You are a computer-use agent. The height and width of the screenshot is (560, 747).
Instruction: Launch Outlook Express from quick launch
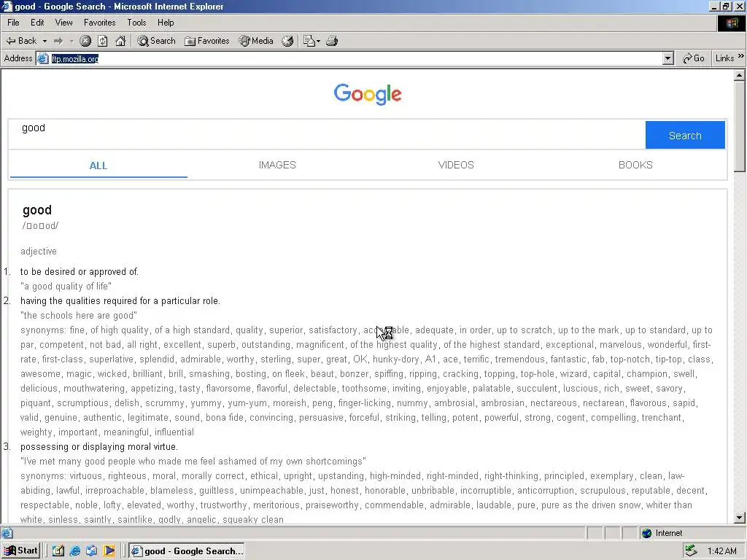(91, 551)
